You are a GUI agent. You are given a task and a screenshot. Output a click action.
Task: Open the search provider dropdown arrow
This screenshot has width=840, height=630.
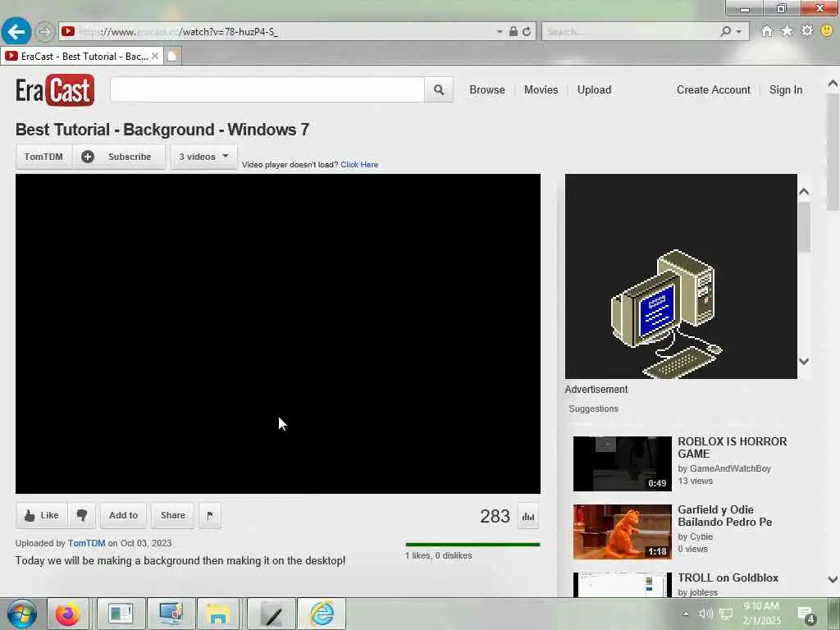pyautogui.click(x=739, y=32)
